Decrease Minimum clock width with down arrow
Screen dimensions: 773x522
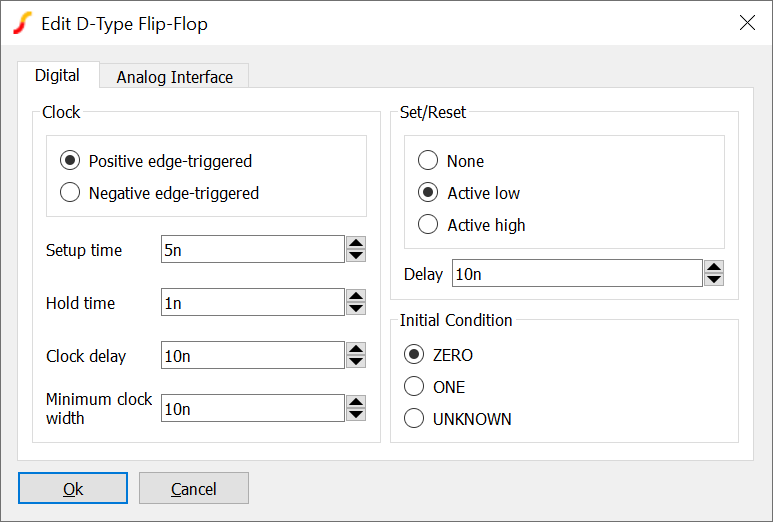point(356,415)
